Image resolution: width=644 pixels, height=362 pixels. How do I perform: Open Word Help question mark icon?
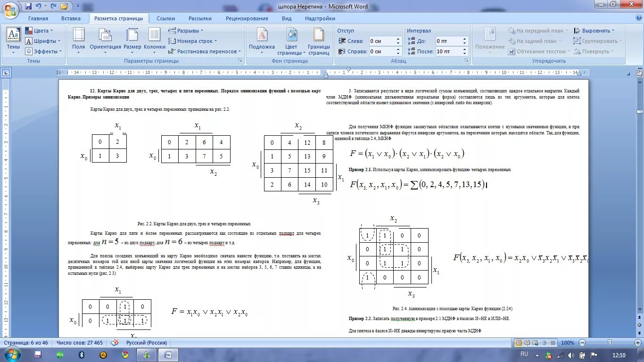pos(638,18)
